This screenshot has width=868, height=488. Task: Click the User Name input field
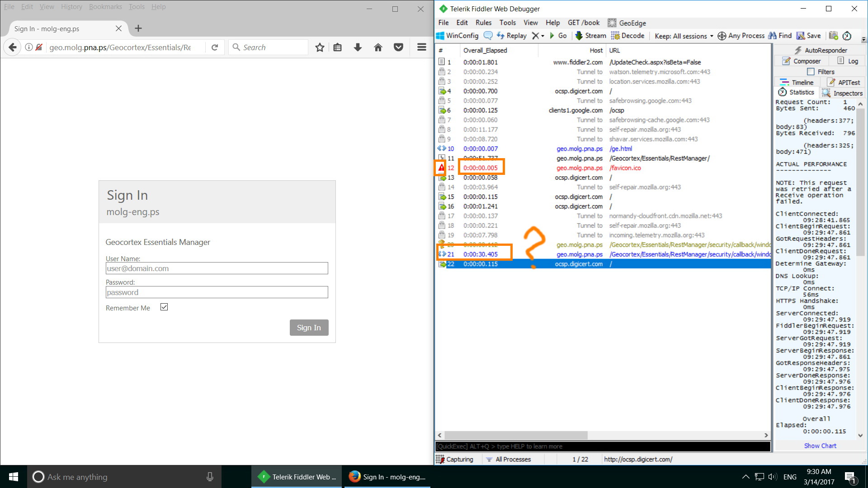click(217, 268)
